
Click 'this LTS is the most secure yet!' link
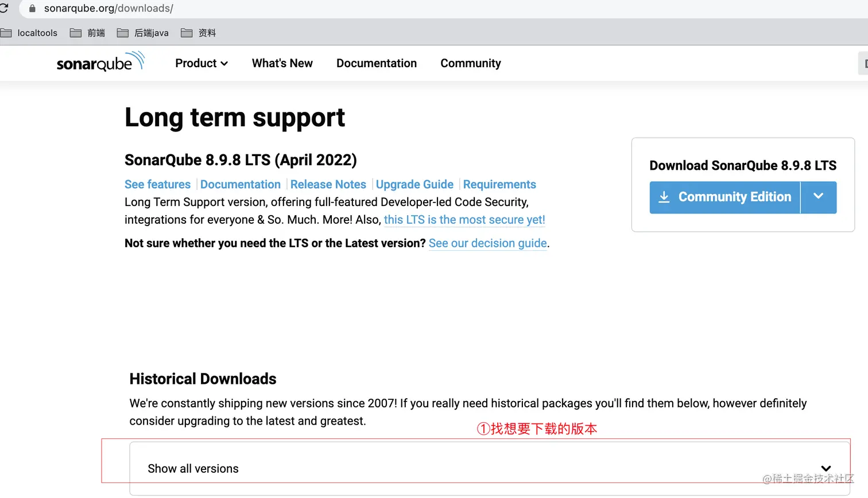click(464, 220)
